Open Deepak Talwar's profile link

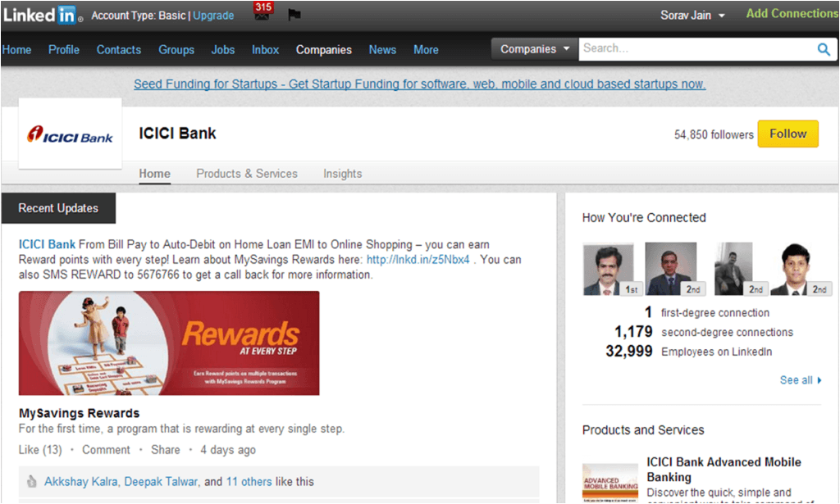pyautogui.click(x=162, y=482)
